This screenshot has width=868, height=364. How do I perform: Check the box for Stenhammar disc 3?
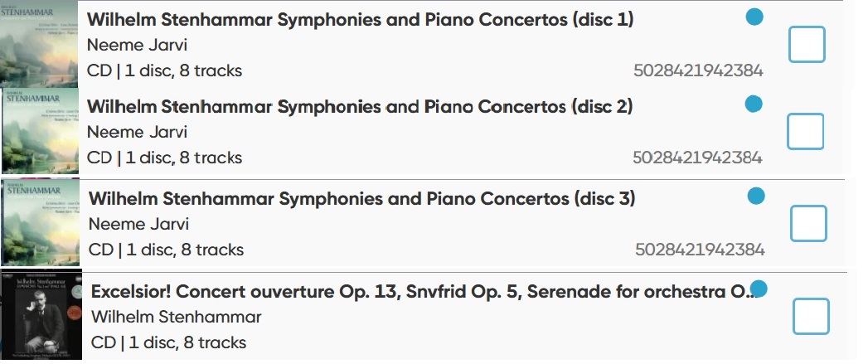click(808, 224)
